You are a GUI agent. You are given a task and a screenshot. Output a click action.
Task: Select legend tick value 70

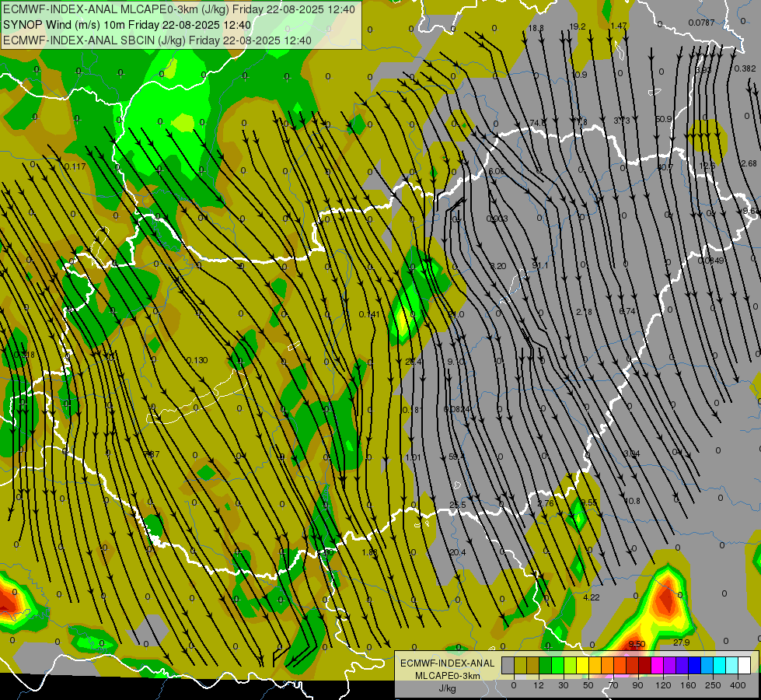613,685
